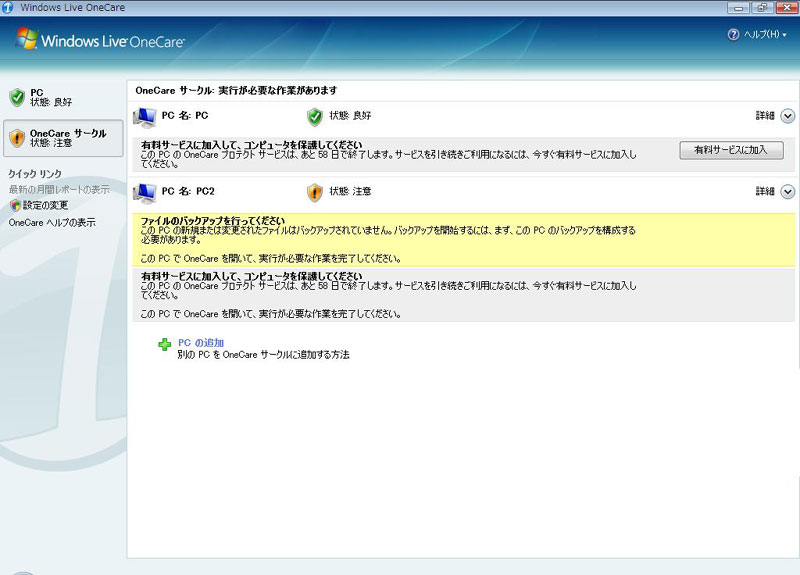Open 最新の月間レポートの表示 link
This screenshot has height=575, width=800.
[59, 189]
